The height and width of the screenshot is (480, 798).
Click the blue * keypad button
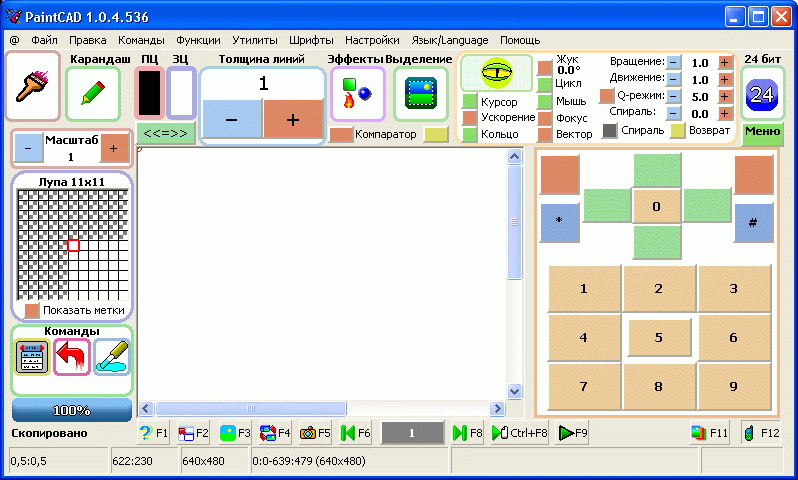coord(559,221)
